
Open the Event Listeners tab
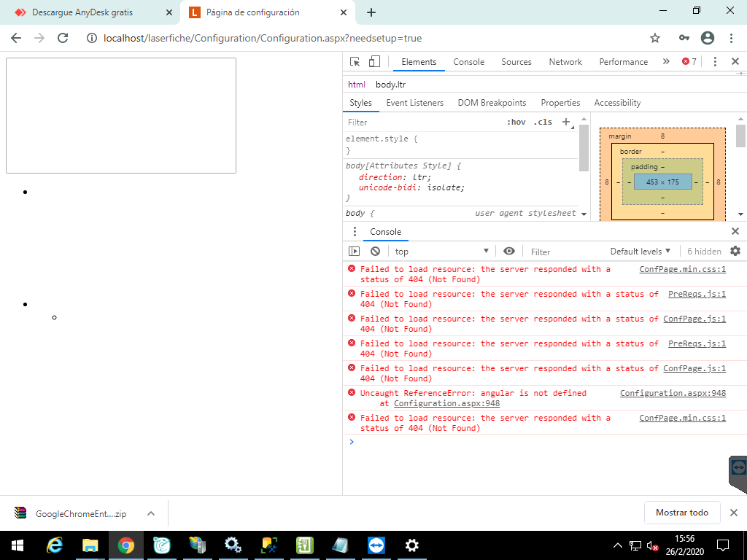tap(414, 103)
